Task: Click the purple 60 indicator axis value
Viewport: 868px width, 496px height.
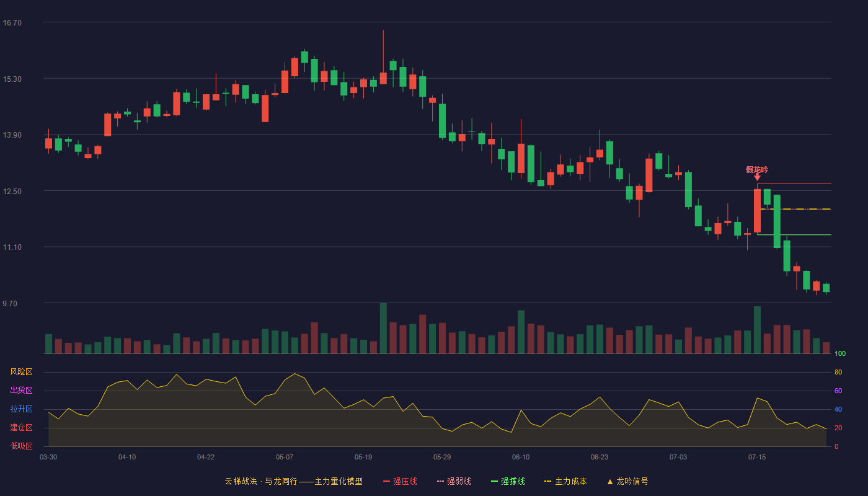Action: 838,391
